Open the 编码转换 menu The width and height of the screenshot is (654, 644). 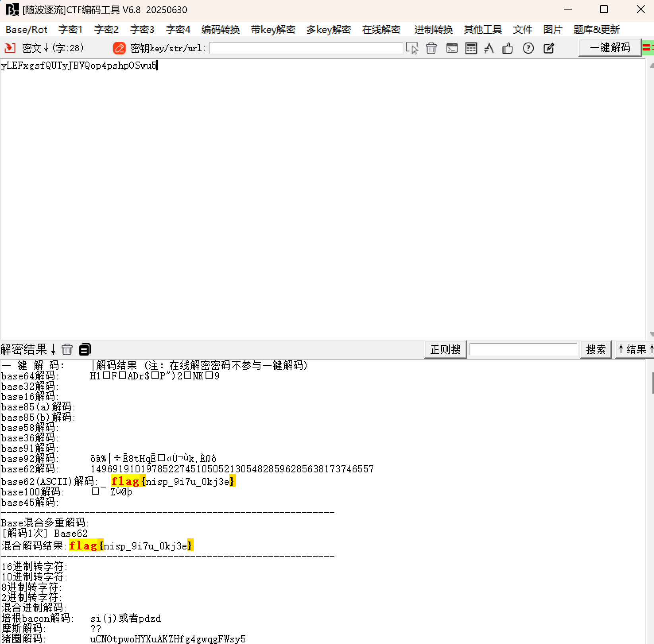tap(221, 30)
